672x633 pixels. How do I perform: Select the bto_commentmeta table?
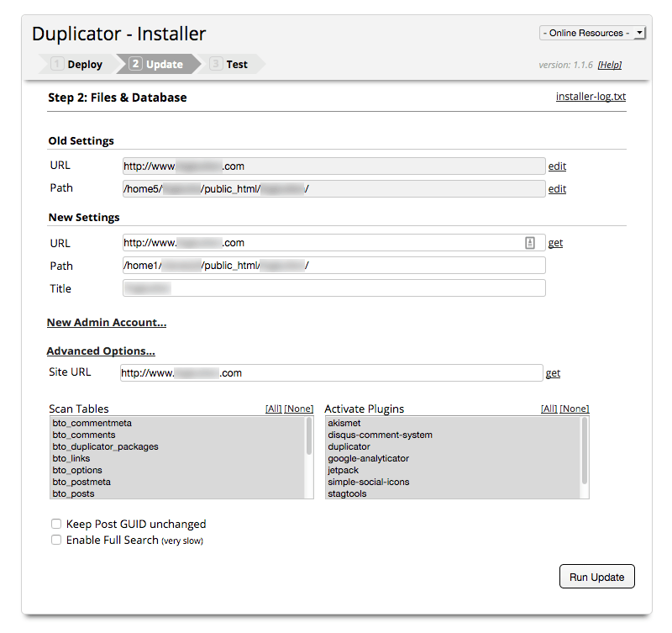click(x=177, y=423)
